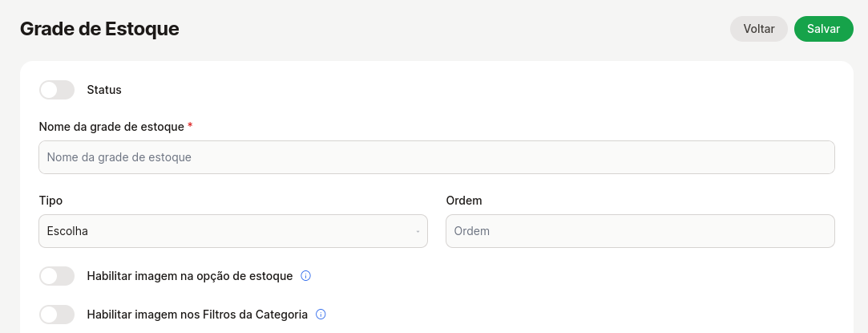The height and width of the screenshot is (333, 868).
Task: Select the Escolha text in Tipo select
Action: tap(67, 231)
